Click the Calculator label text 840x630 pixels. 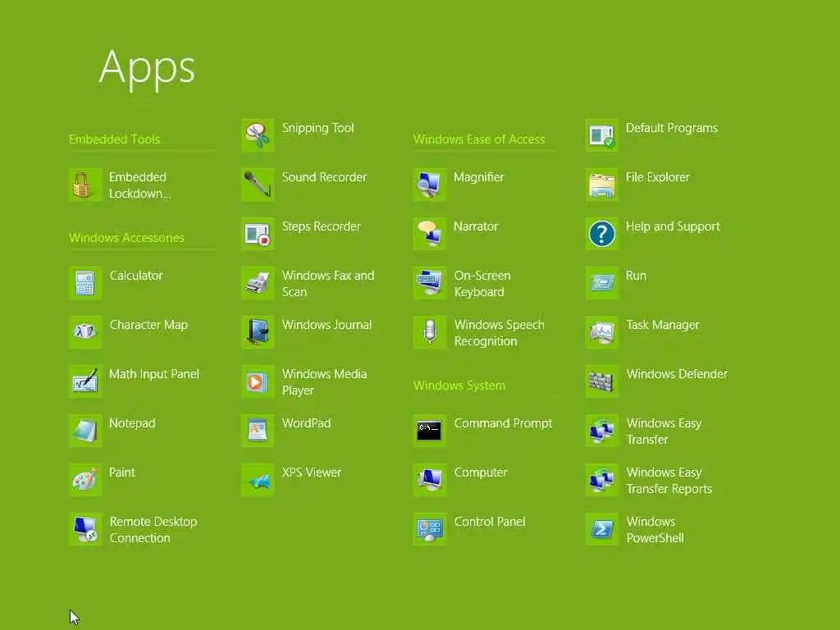click(x=136, y=276)
